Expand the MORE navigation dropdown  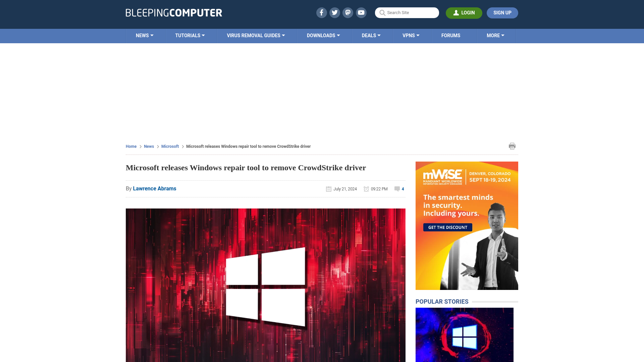(495, 35)
